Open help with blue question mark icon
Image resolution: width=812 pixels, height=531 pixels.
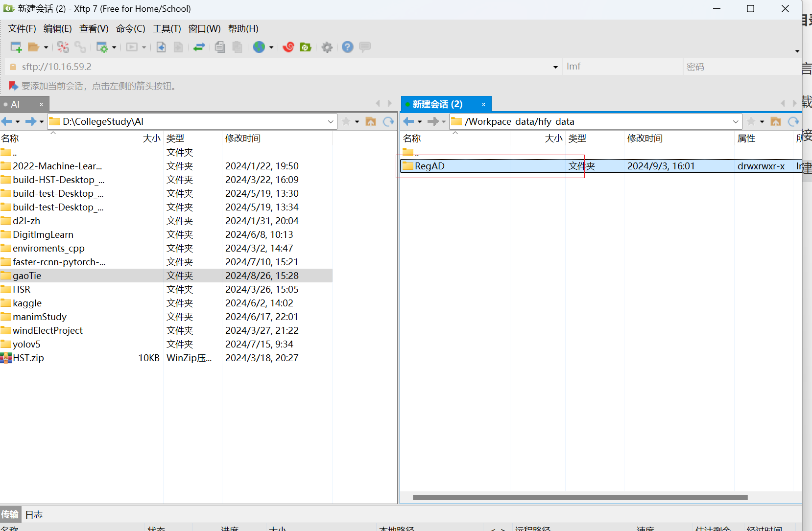pyautogui.click(x=348, y=47)
